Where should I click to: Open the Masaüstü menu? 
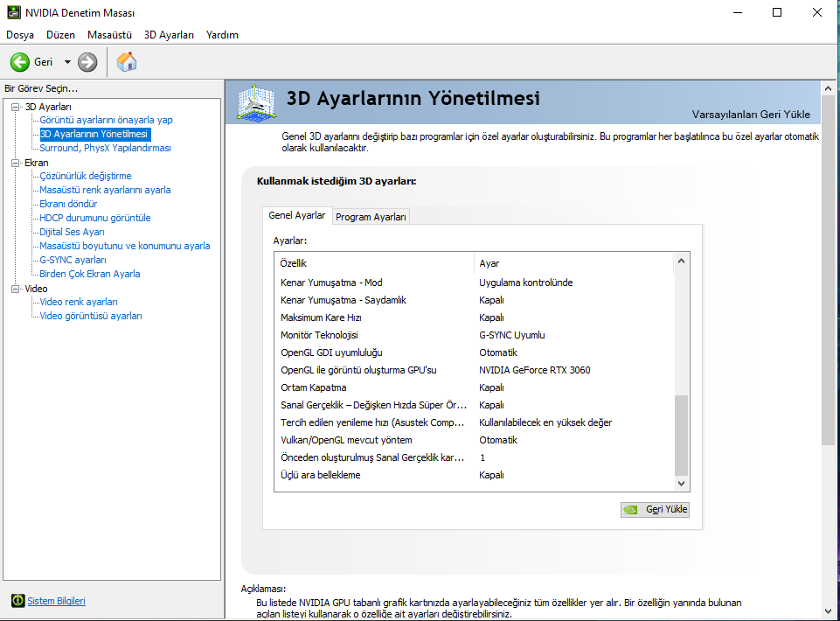pyautogui.click(x=109, y=35)
